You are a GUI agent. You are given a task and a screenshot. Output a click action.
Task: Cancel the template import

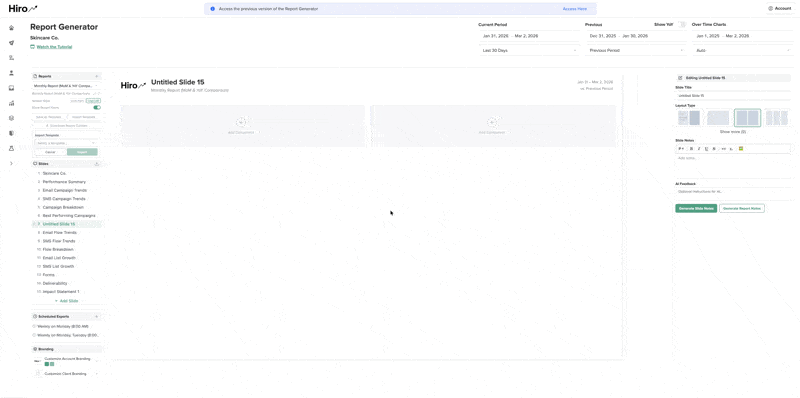pos(50,152)
